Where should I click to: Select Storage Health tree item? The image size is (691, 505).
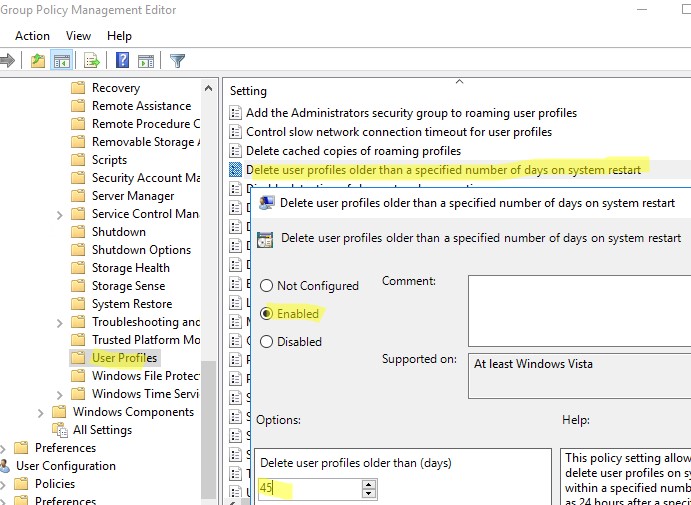[x=130, y=268]
